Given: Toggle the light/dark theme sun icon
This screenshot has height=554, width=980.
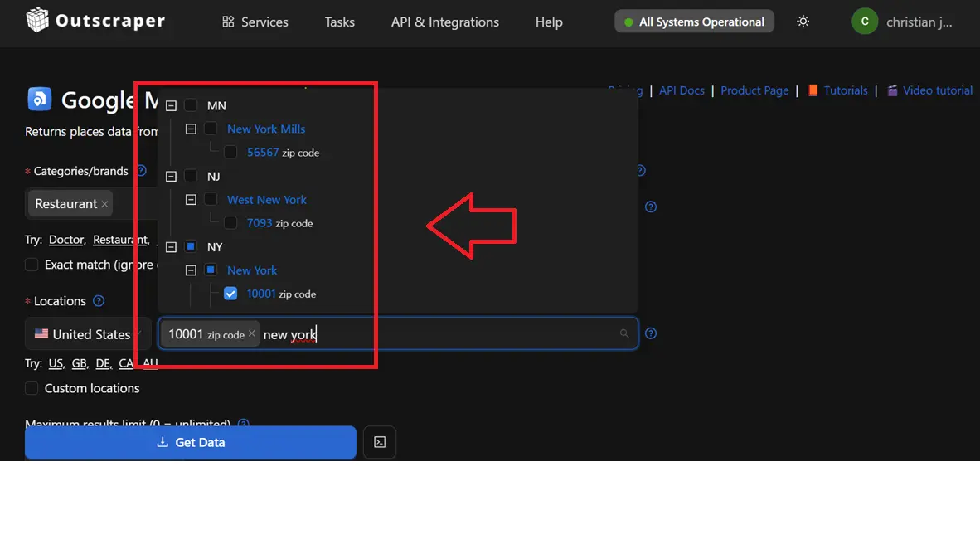Looking at the screenshot, I should 803,22.
